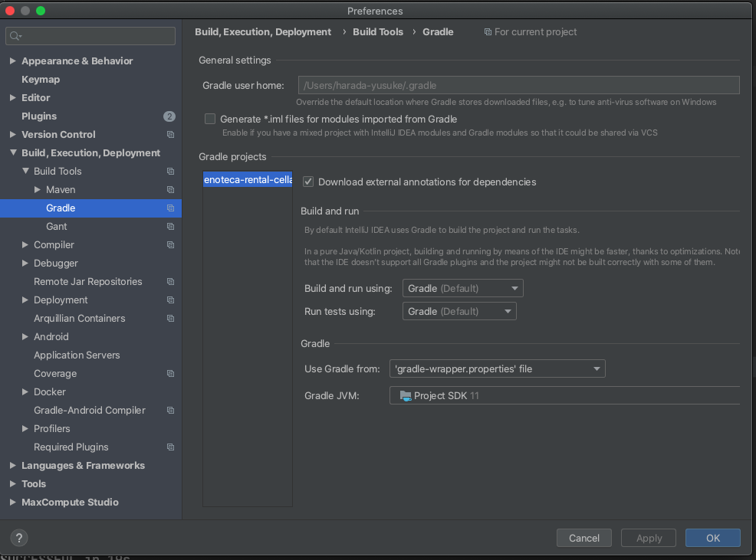
Task: Click the Apply button
Action: (x=648, y=538)
